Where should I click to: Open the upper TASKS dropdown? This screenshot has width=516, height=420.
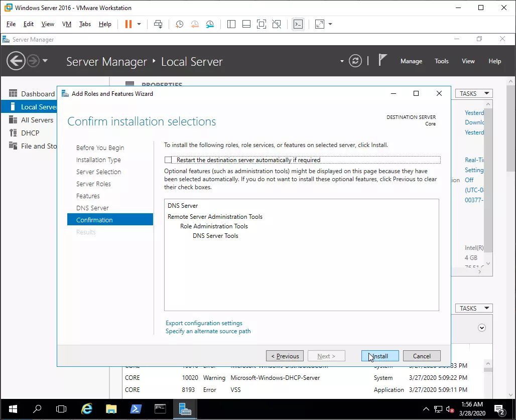474,94
